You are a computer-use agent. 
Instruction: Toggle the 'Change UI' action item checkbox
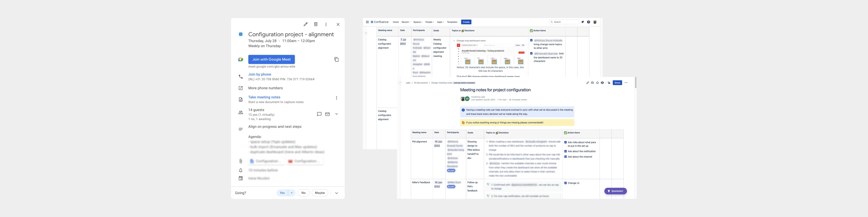565,183
